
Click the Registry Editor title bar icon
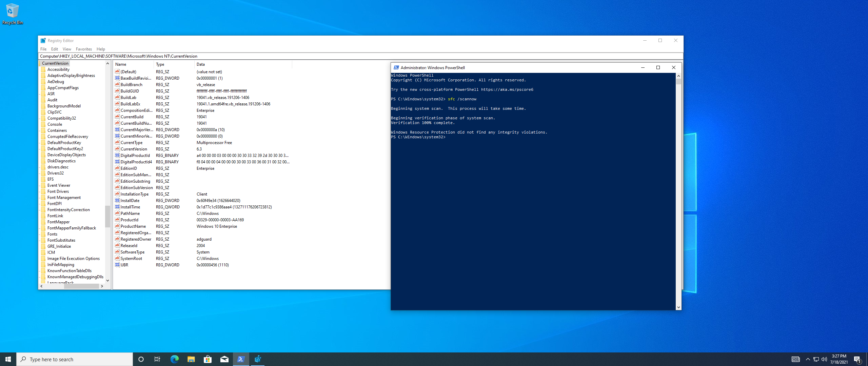[x=43, y=41]
